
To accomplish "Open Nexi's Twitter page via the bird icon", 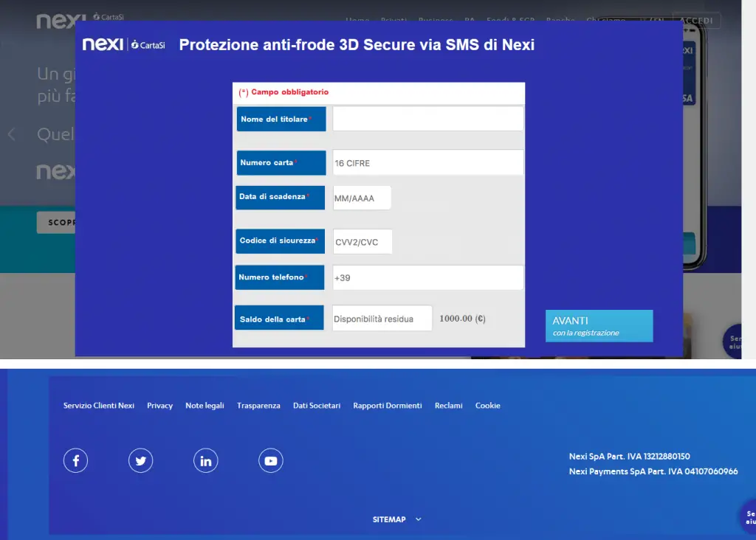I will pos(140,460).
